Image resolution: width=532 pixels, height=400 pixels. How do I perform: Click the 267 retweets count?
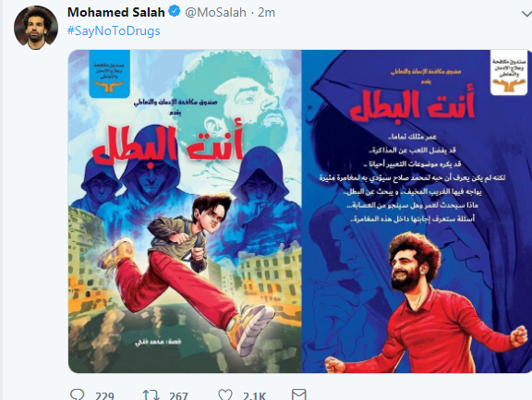pyautogui.click(x=178, y=396)
